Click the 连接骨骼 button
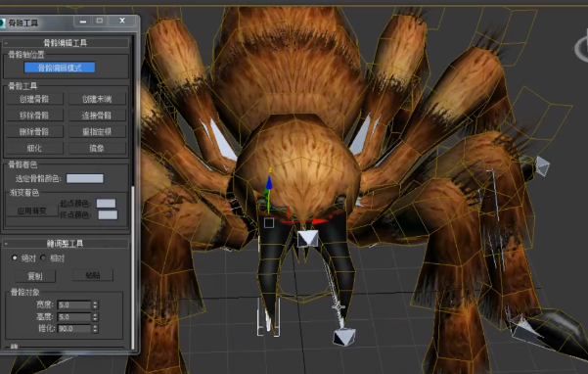This screenshot has height=374, width=588. click(97, 116)
